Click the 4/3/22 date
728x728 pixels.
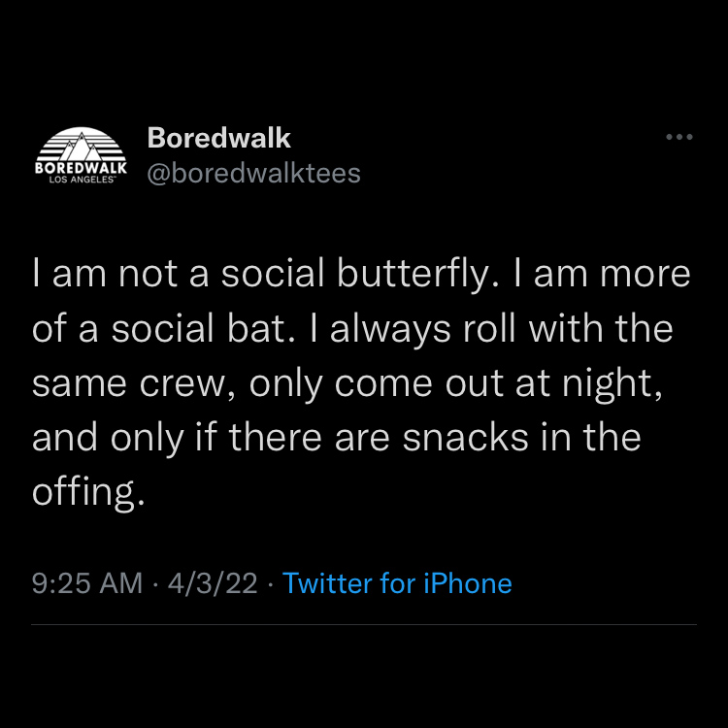coord(213,583)
